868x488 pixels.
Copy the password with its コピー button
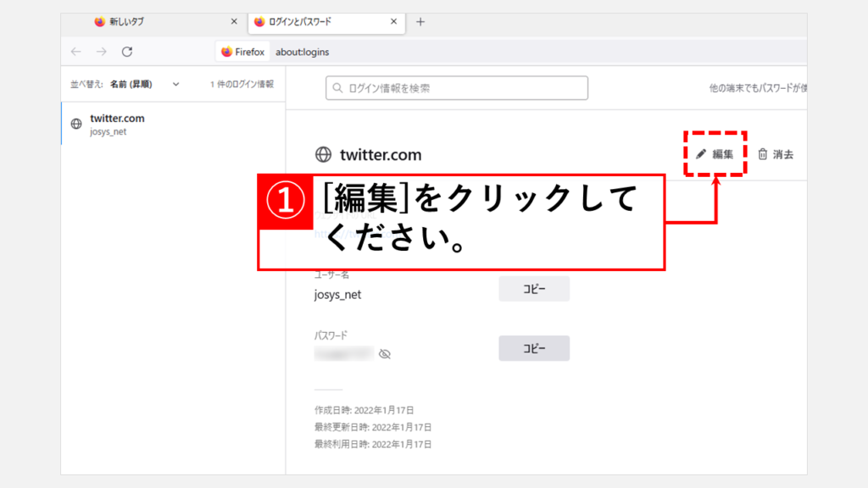pos(533,348)
